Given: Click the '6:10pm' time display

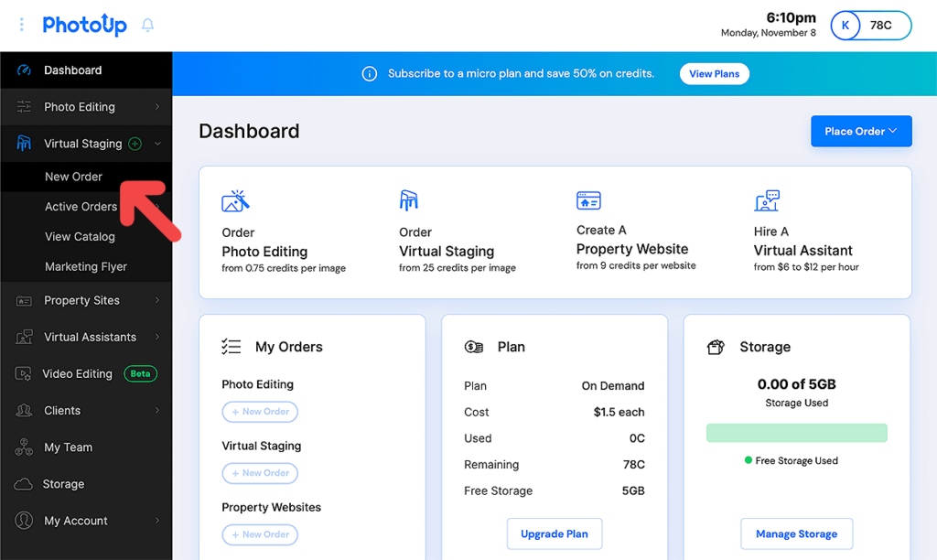Looking at the screenshot, I should click(791, 18).
